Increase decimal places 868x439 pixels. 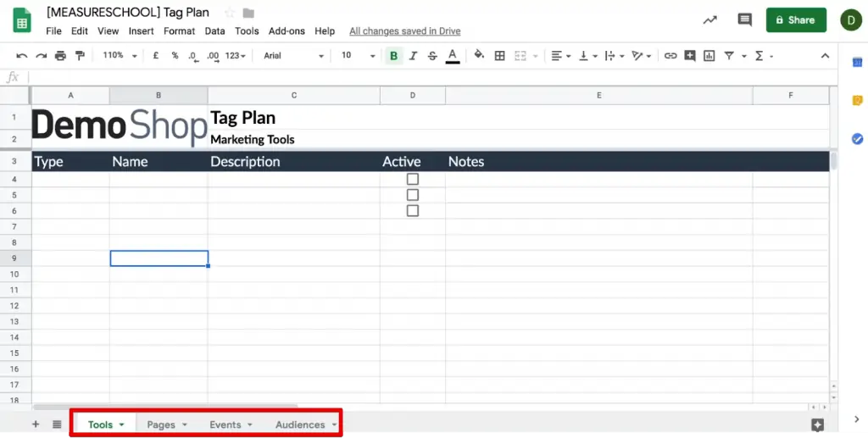[213, 56]
